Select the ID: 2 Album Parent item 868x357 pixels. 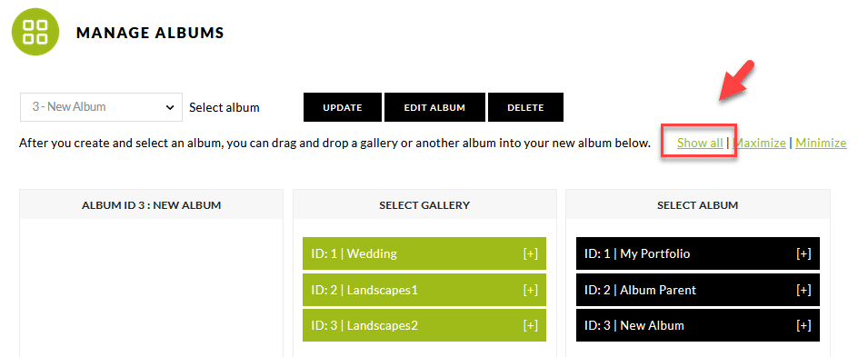[697, 290]
